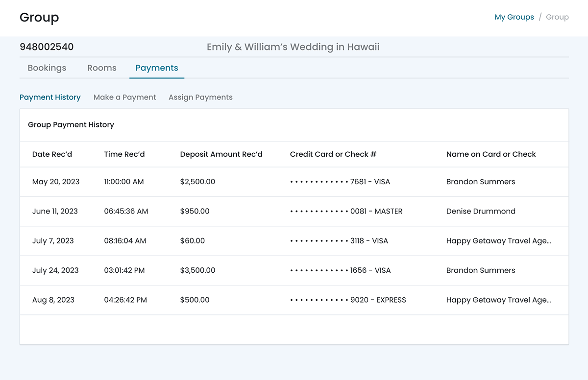Click Emily & William's Wedding in Hawaii title
The width and height of the screenshot is (588, 380).
[x=293, y=47]
